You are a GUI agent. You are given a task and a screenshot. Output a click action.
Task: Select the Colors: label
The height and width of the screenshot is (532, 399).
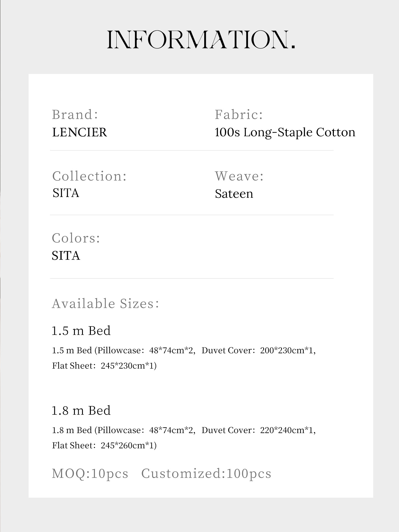click(76, 238)
